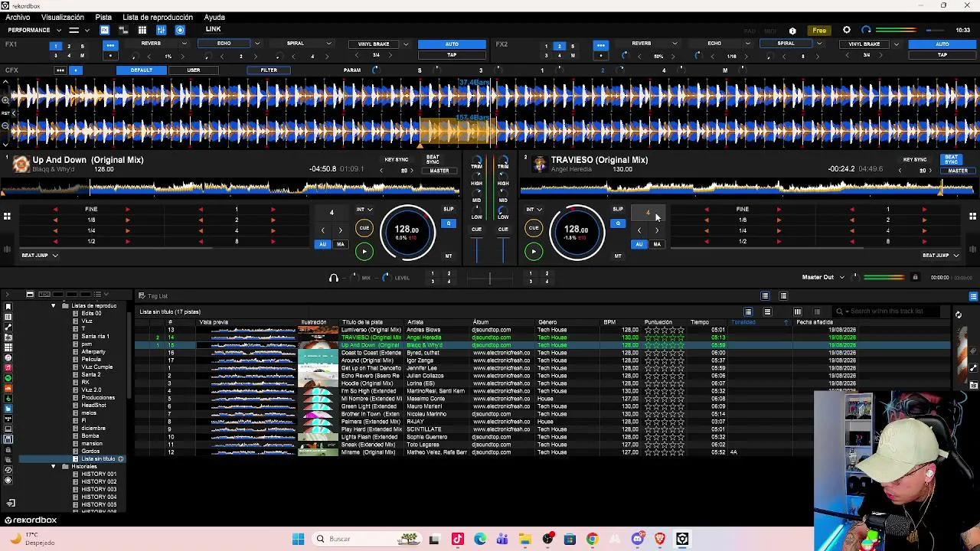Viewport: 980px width, 551px height.
Task: Open the FX1 SPIRAL effect dropdown
Action: 328,44
